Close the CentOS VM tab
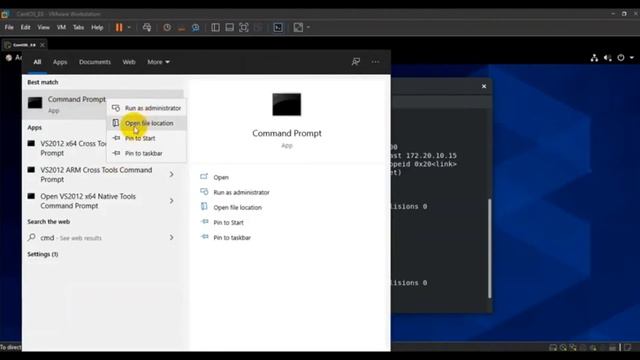 click(x=42, y=44)
